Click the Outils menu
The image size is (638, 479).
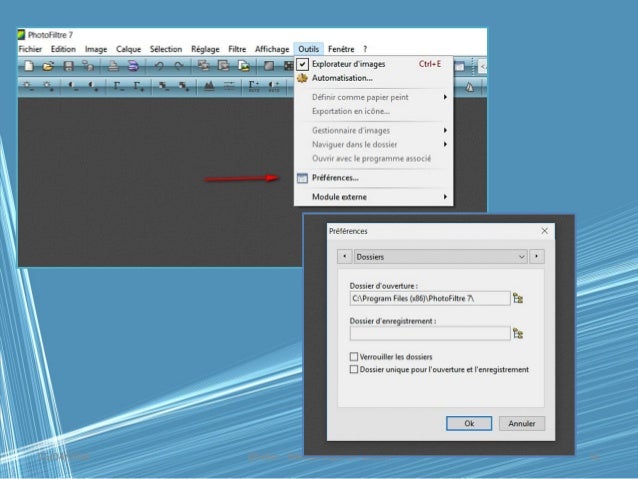pyautogui.click(x=308, y=49)
